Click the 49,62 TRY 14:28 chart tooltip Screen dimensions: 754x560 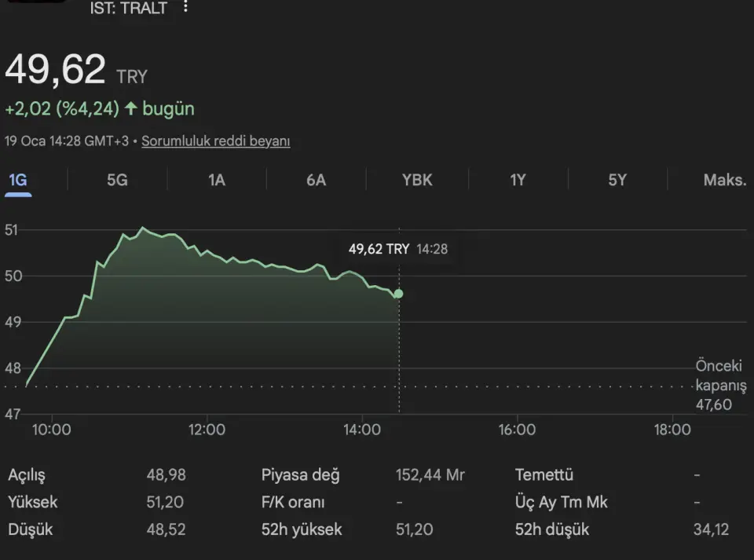pyautogui.click(x=397, y=249)
